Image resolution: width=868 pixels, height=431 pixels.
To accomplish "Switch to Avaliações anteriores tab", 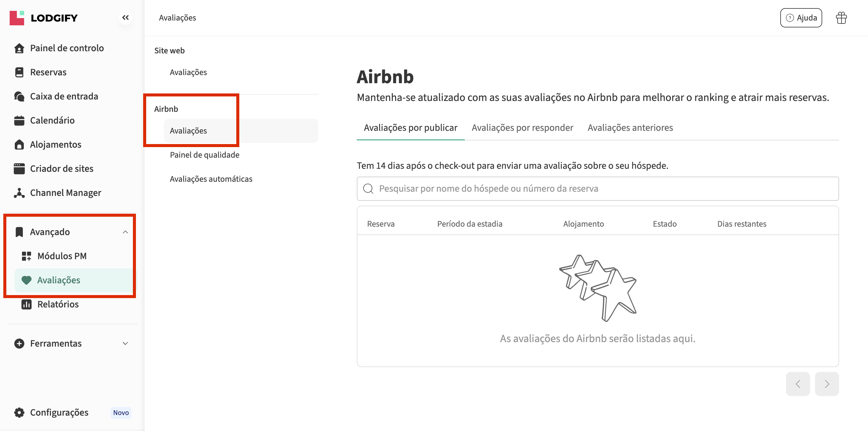I will pyautogui.click(x=630, y=128).
